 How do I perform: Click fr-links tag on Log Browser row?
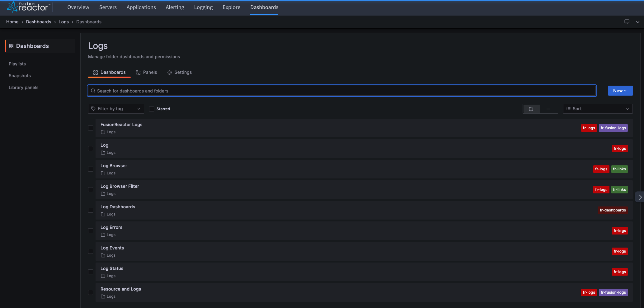(619, 169)
